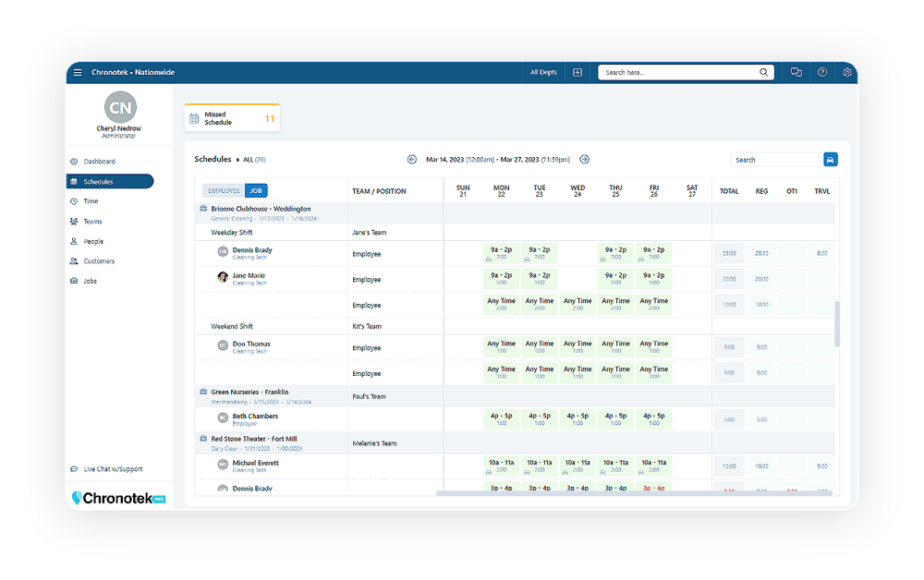Go to next date range arrow
The image size is (924, 580).
pos(585,160)
